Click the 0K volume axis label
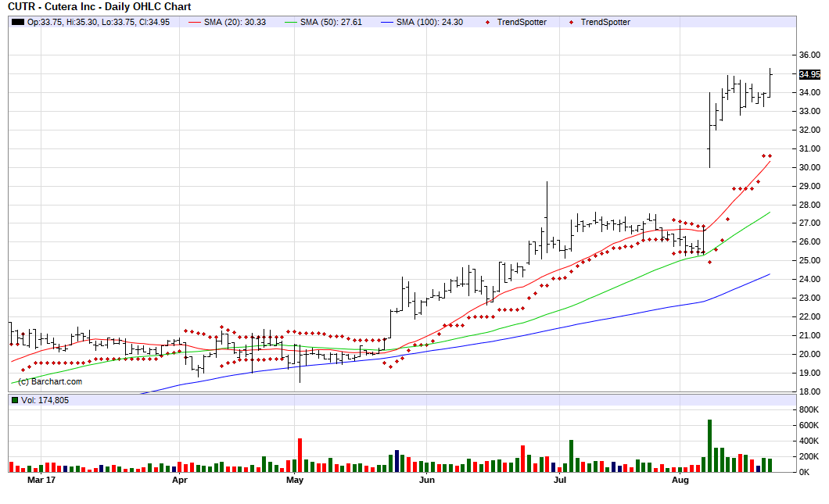This screenshot has height=504, width=829. click(x=804, y=472)
